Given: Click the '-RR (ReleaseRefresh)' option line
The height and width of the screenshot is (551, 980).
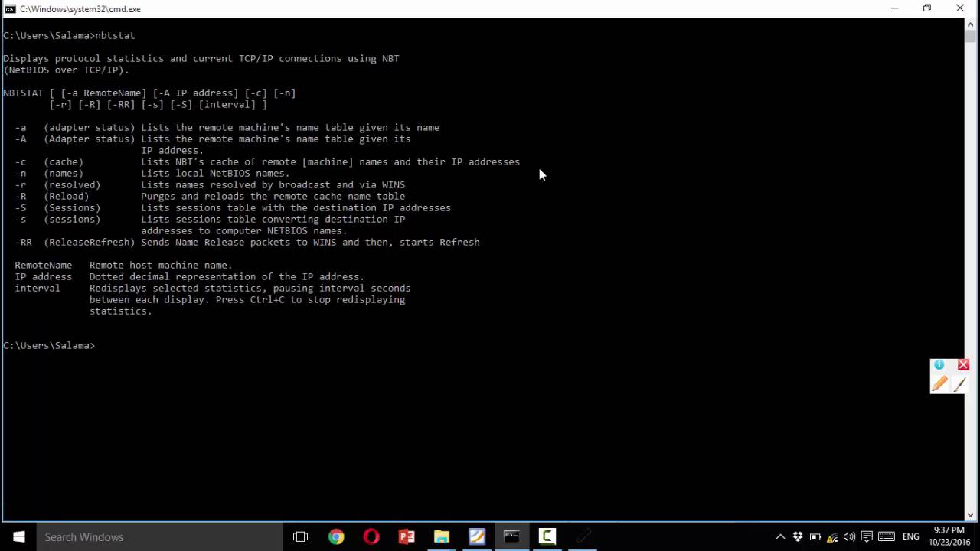Looking at the screenshot, I should pos(247,242).
